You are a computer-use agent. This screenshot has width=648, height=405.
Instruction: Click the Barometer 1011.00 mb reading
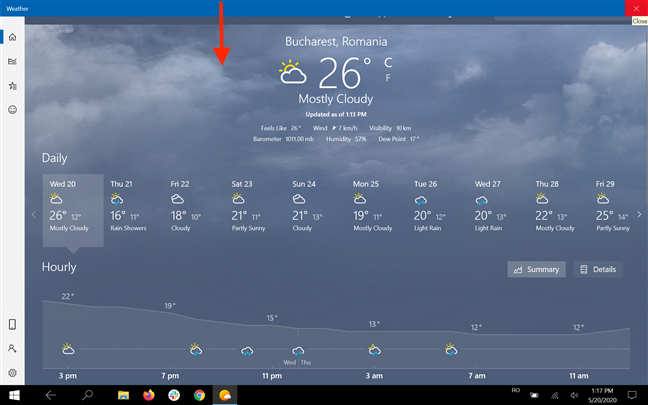point(284,139)
